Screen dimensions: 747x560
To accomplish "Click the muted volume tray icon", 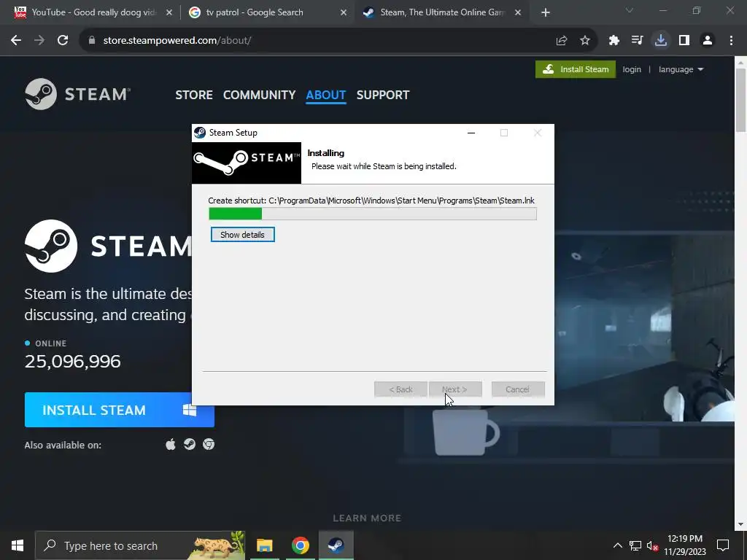I will [652, 546].
